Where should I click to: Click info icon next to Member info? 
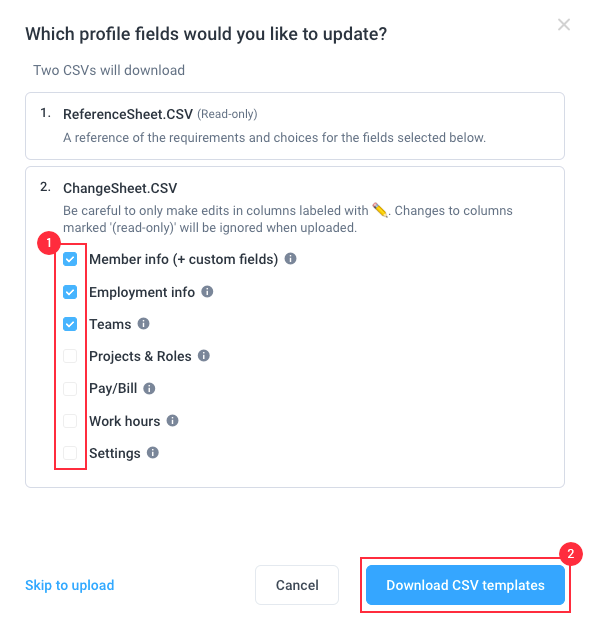pyautogui.click(x=290, y=259)
